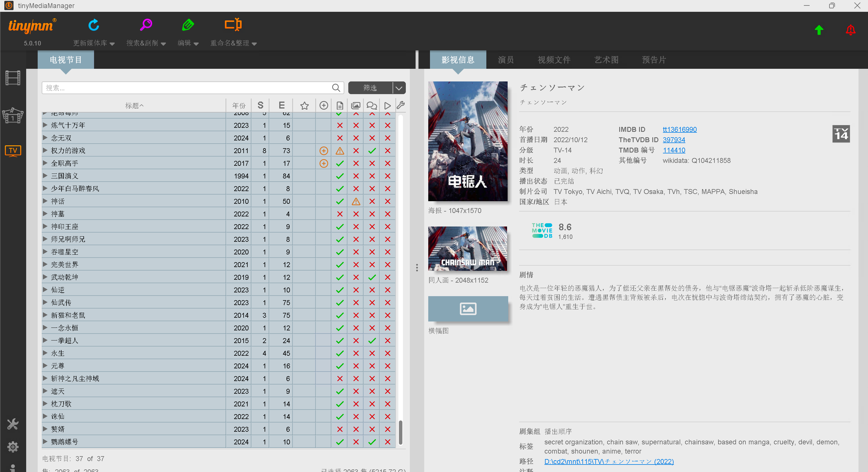The height and width of the screenshot is (472, 868).
Task: Open IMDB link tt13616990
Action: (x=679, y=130)
